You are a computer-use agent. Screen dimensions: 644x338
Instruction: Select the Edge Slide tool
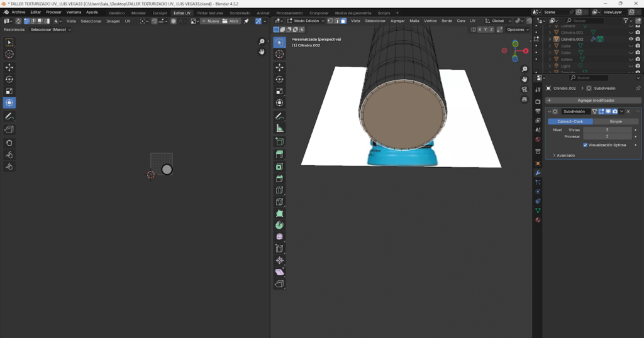pos(280,249)
